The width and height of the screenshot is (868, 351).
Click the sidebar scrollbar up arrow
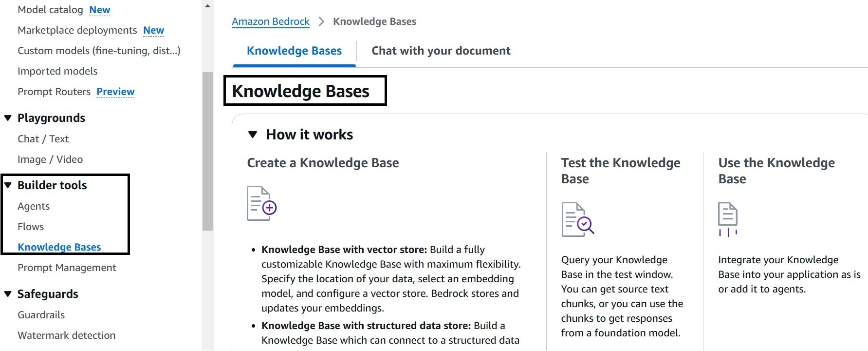click(x=208, y=6)
